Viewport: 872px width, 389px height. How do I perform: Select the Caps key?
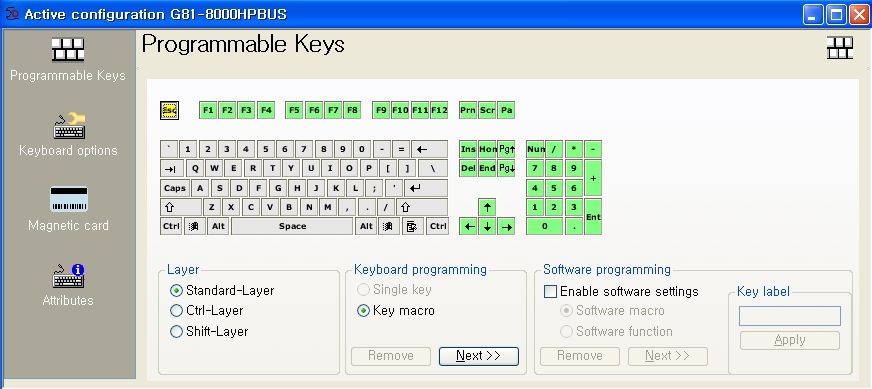pyautogui.click(x=175, y=188)
